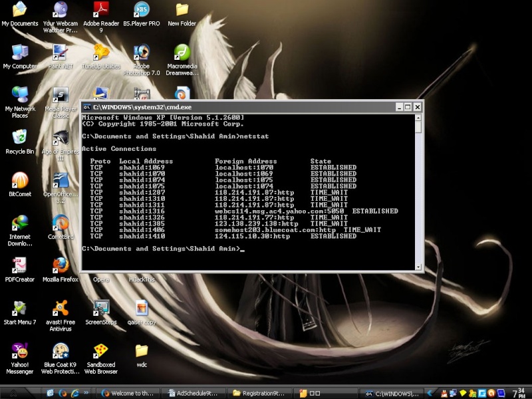Select the ScreenSteps shortcut
532x399 pixels.
pyautogui.click(x=101, y=313)
